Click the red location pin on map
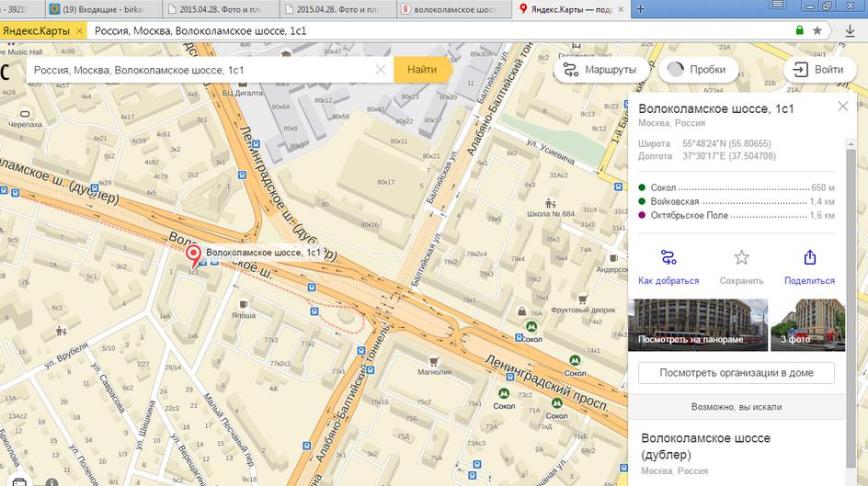Image resolution: width=868 pixels, height=486 pixels. pos(193,256)
